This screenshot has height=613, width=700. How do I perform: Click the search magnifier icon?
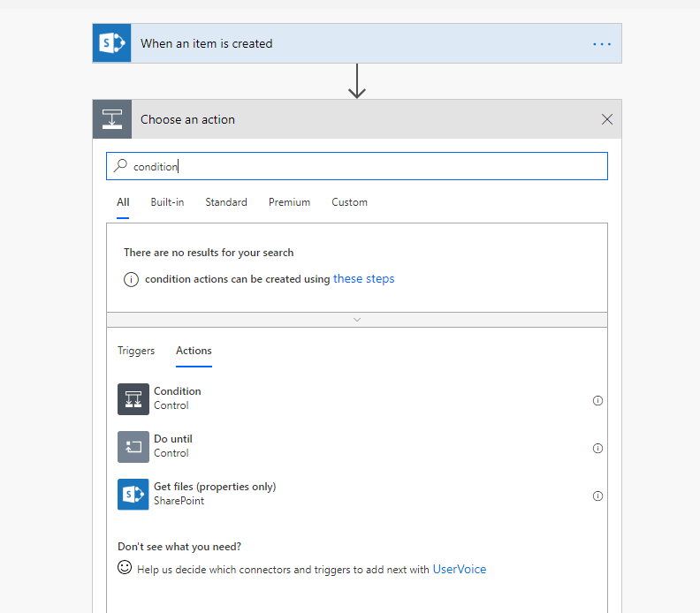[x=121, y=166]
